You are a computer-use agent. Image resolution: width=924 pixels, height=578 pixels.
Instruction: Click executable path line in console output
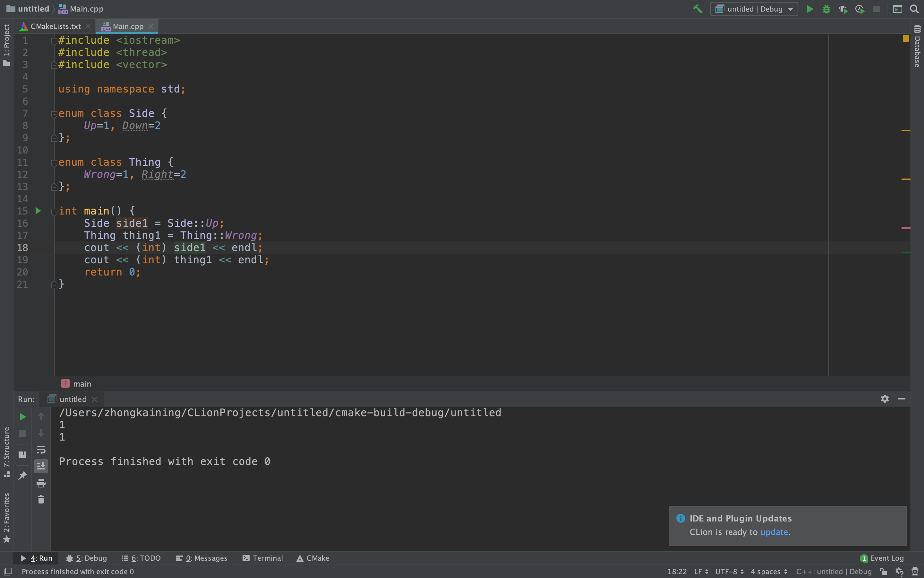[x=280, y=413]
